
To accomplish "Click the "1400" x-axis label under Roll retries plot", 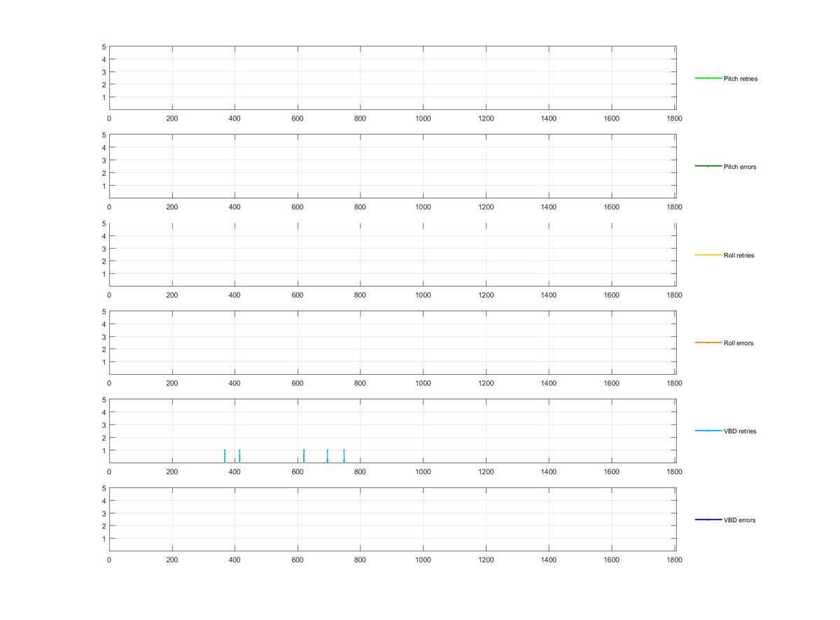I will [549, 296].
